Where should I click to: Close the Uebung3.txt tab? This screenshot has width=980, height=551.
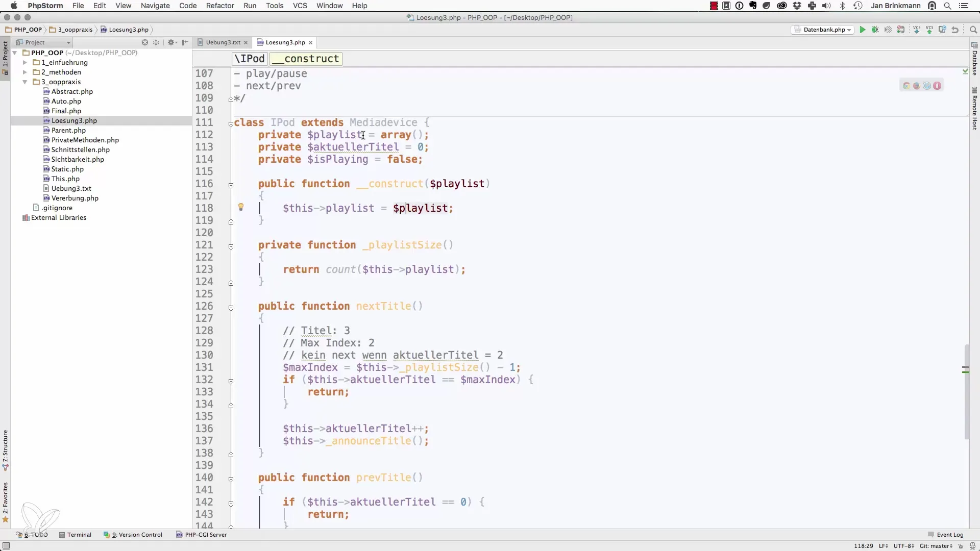point(246,43)
